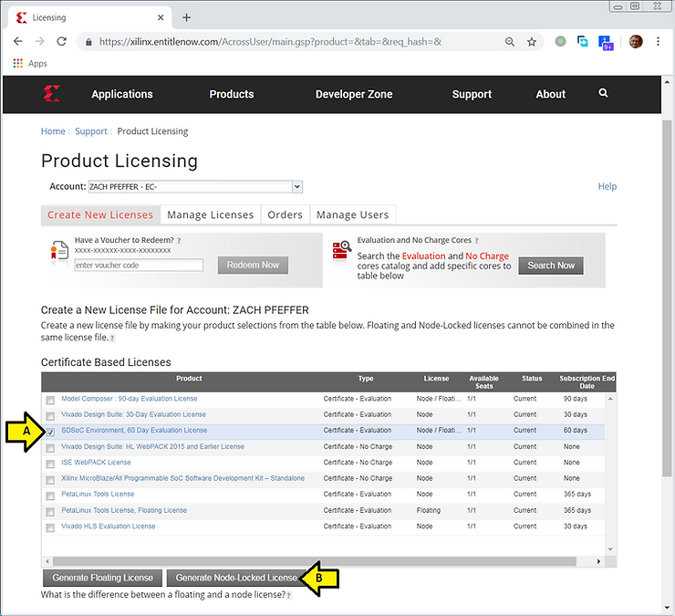Viewport: 675px width, 616px height.
Task: Uncheck SDSoC Environment 60 Day Evaluation checkbox
Action: point(51,431)
